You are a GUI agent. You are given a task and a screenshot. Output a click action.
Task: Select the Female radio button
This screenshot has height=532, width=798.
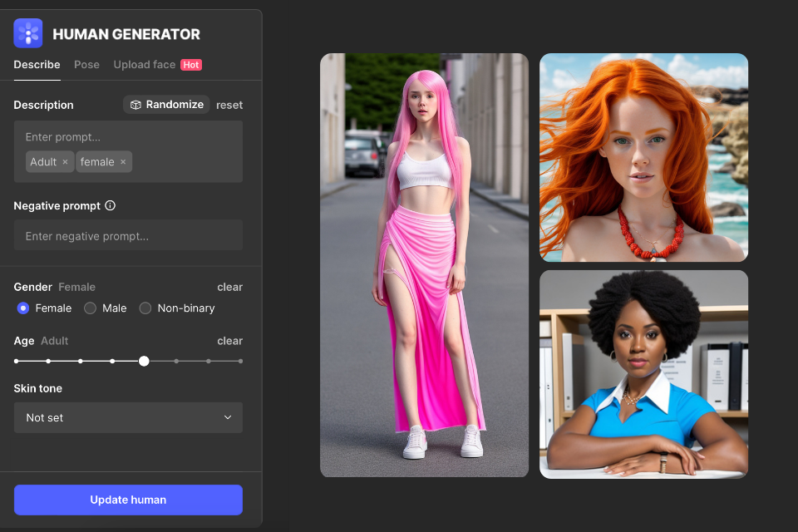point(23,308)
